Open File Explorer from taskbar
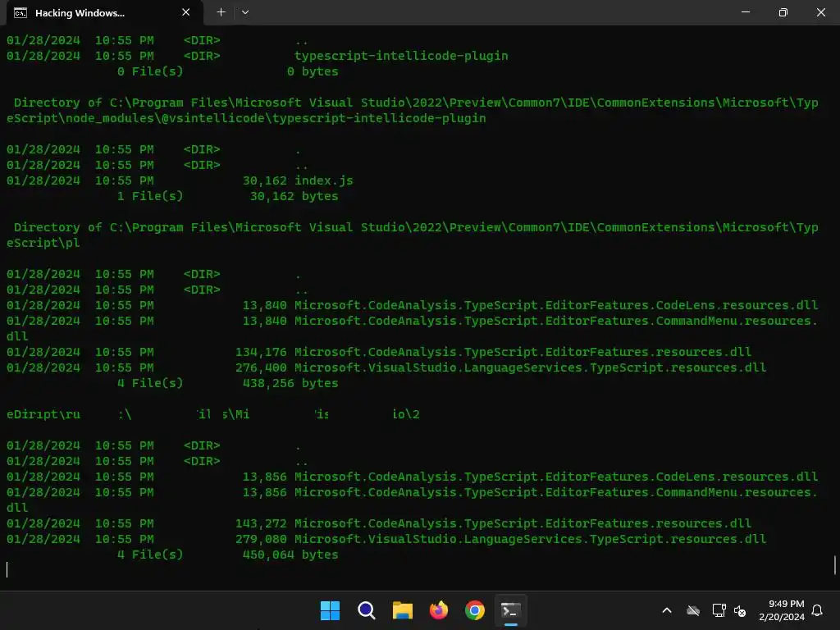This screenshot has height=630, width=840. (x=402, y=610)
